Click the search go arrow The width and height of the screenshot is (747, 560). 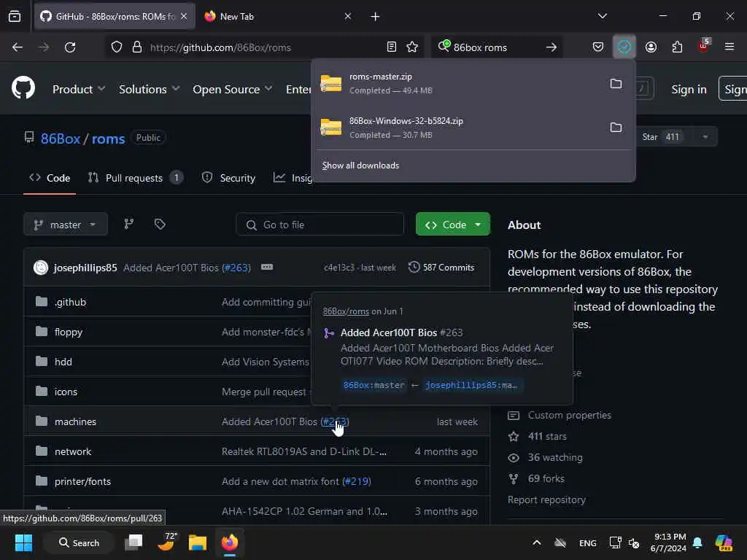(551, 47)
